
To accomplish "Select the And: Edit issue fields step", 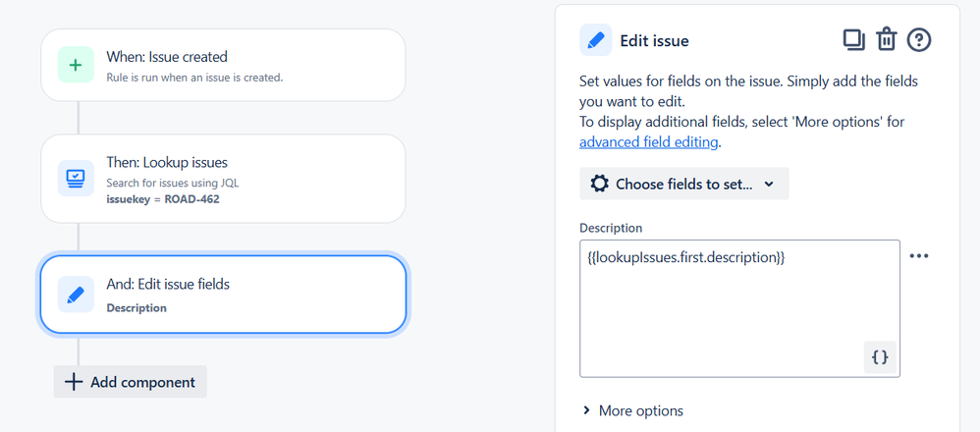I will tap(223, 295).
